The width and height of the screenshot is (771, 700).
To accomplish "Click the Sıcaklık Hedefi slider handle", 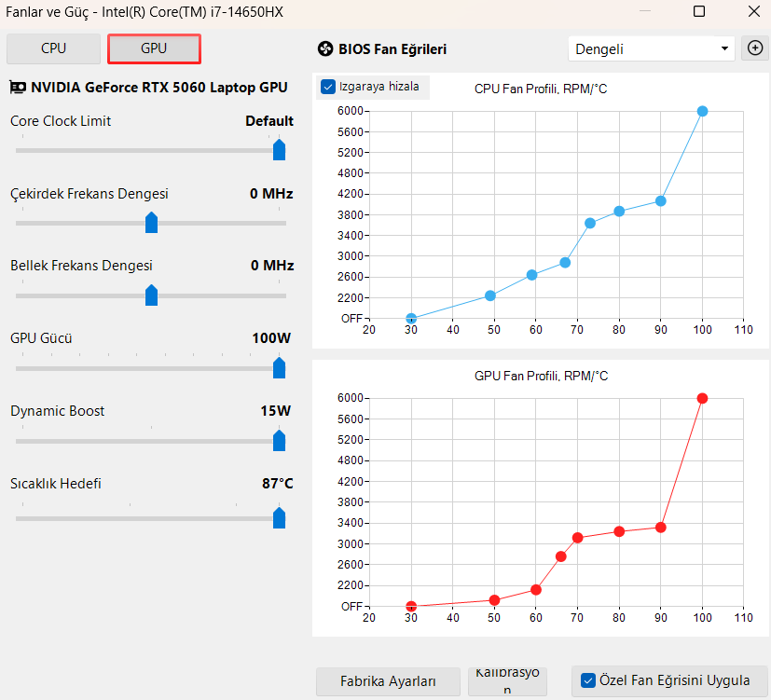I will (280, 517).
